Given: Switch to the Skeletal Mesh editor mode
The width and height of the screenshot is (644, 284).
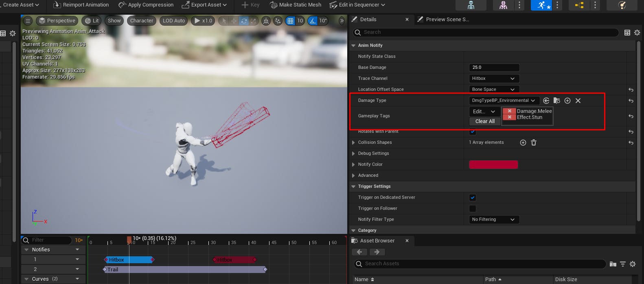Looking at the screenshot, I should tap(504, 5).
